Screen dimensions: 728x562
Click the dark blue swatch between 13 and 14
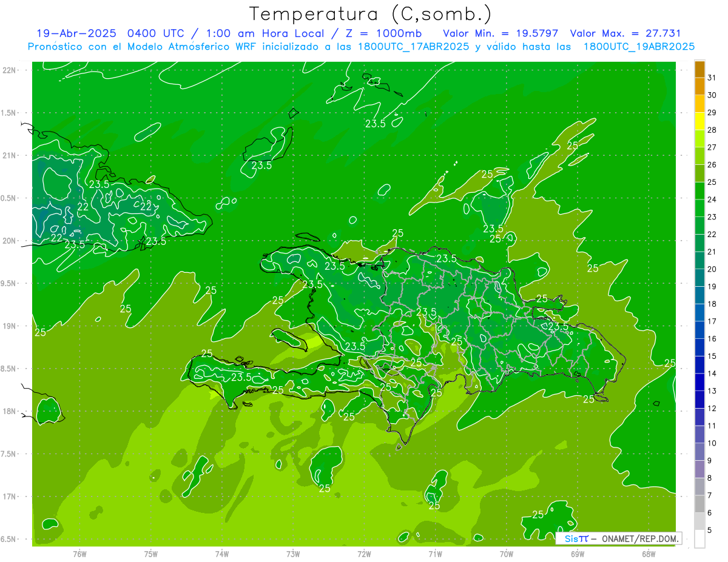pos(699,383)
